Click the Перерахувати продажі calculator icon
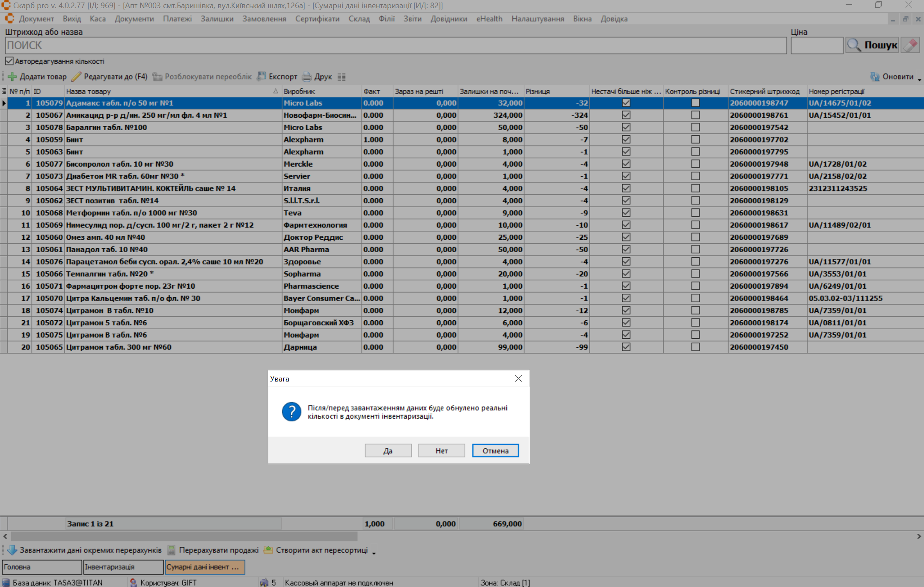924x587 pixels. point(172,550)
